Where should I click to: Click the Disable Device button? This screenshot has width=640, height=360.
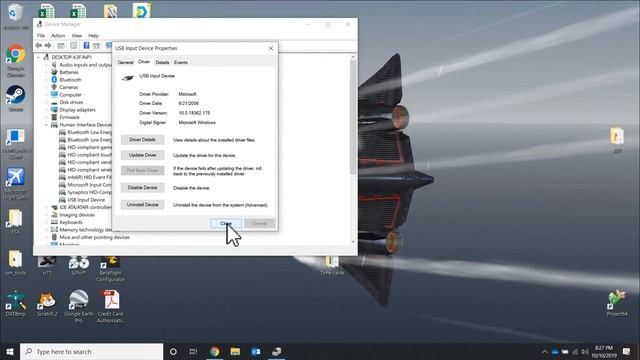142,188
